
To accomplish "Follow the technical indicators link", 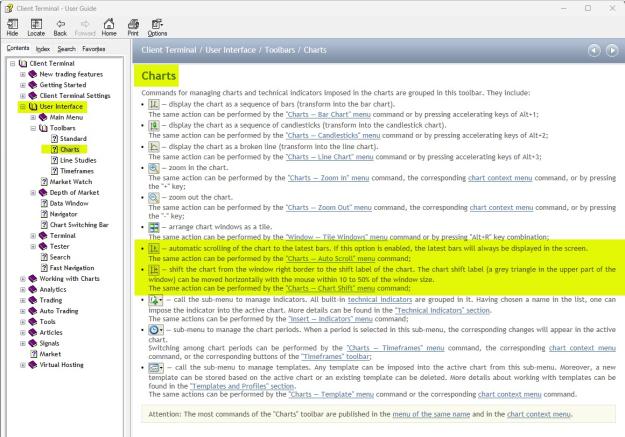I will tap(380, 299).
